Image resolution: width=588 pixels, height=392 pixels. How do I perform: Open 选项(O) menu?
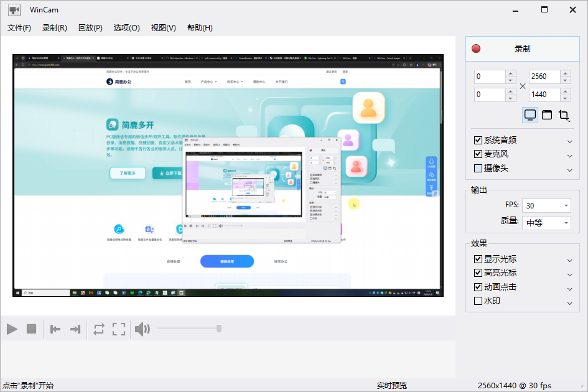127,28
